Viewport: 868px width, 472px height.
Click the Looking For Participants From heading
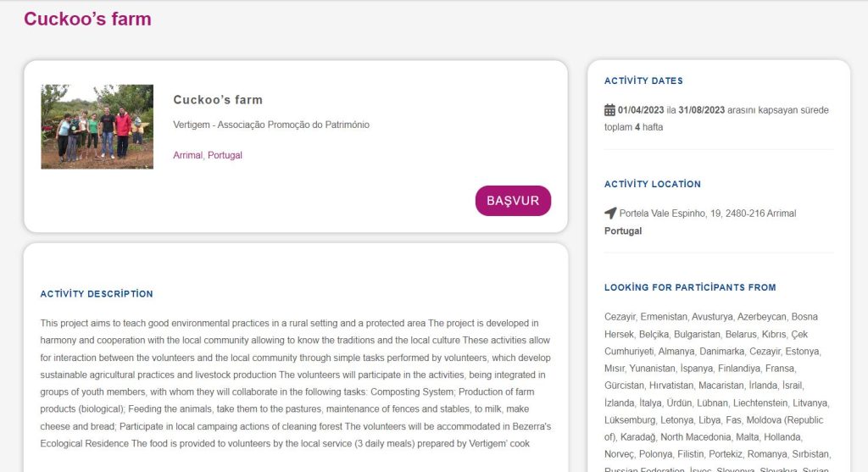(x=690, y=287)
